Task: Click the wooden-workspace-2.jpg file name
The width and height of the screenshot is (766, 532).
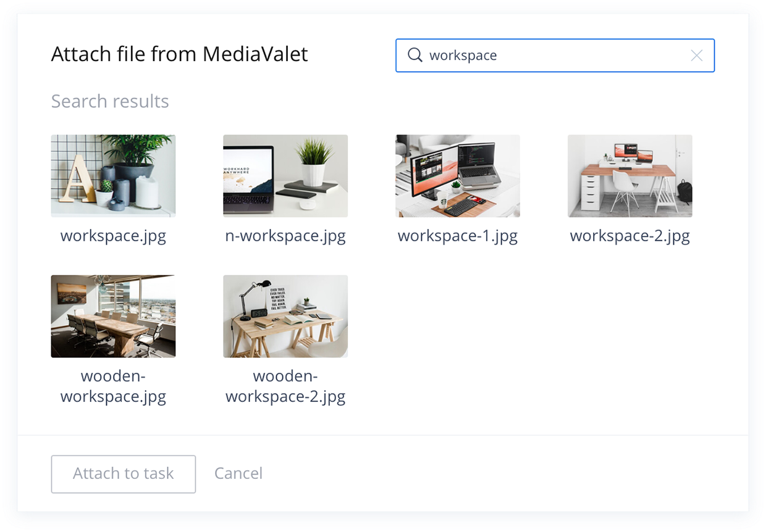Action: tap(285, 386)
